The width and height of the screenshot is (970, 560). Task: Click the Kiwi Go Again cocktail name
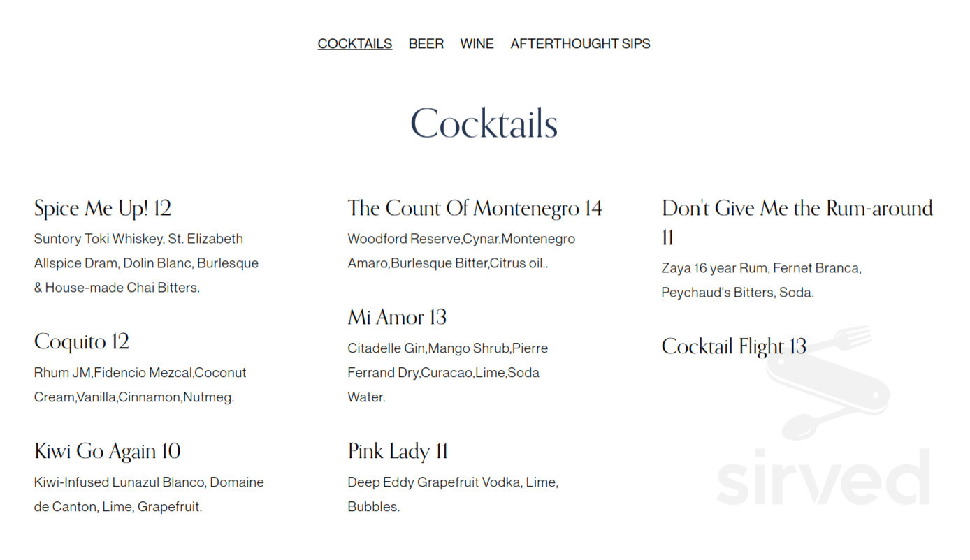point(107,451)
